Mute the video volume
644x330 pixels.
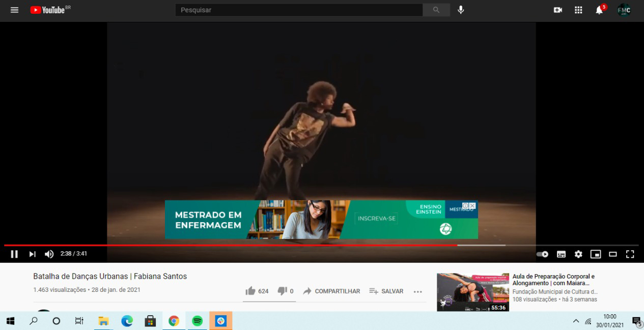[49, 254]
